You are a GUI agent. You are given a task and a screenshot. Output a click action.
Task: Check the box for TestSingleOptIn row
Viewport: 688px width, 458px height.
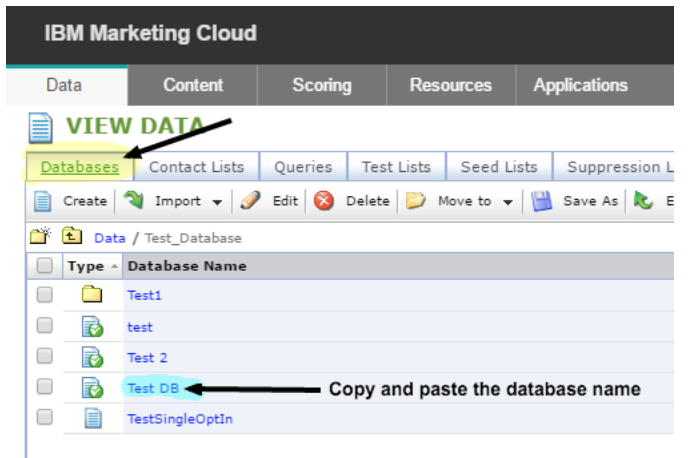[45, 417]
